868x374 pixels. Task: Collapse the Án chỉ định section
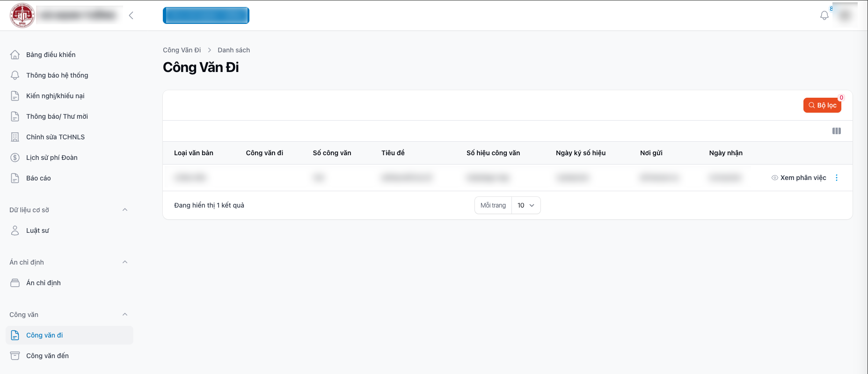125,262
